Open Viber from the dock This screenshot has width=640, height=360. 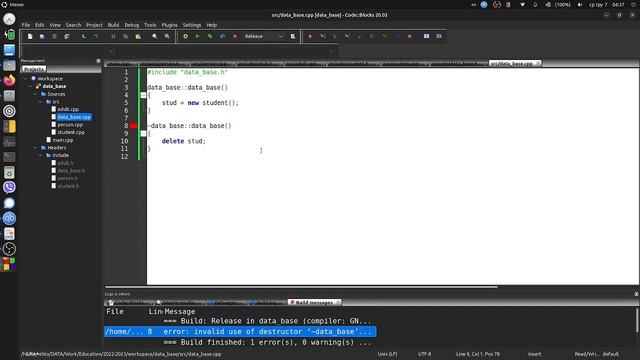[9, 187]
